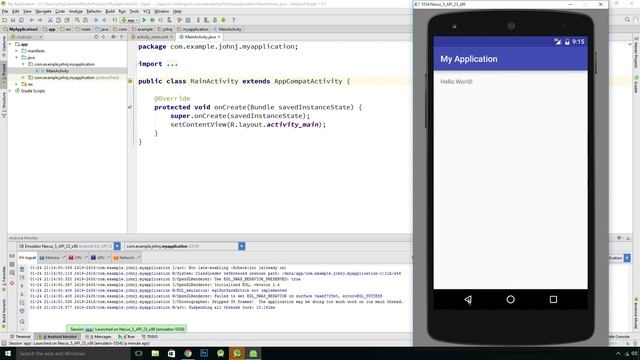Click the Paste toolbar icon
The height and width of the screenshot is (360, 640).
pos(67,20)
